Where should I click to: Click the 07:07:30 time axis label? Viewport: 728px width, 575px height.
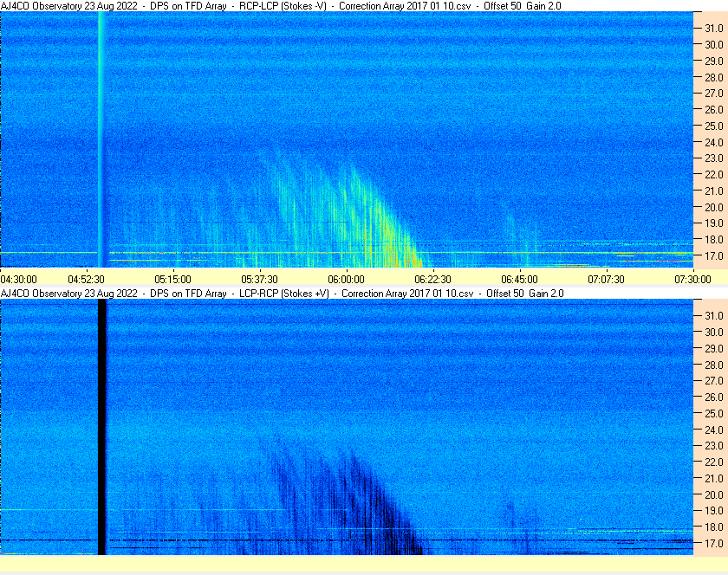point(606,280)
